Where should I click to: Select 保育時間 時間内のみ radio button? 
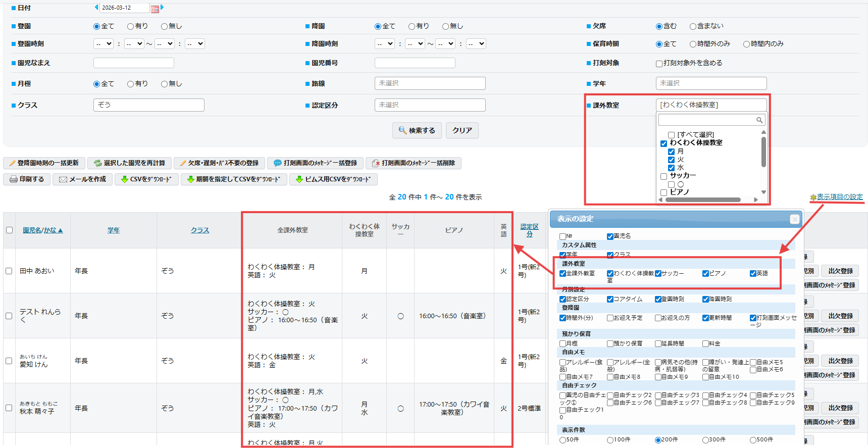746,44
